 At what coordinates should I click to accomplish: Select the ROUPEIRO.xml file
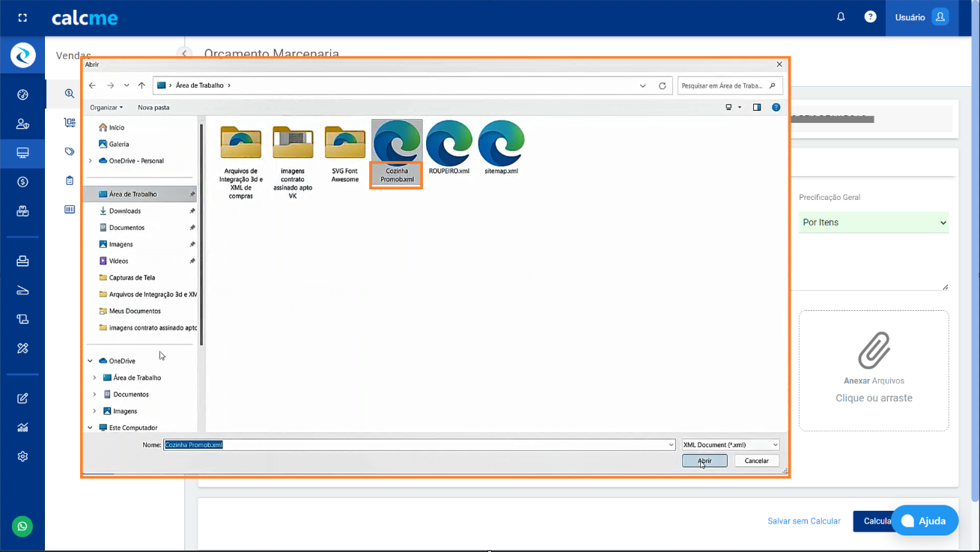click(x=449, y=148)
